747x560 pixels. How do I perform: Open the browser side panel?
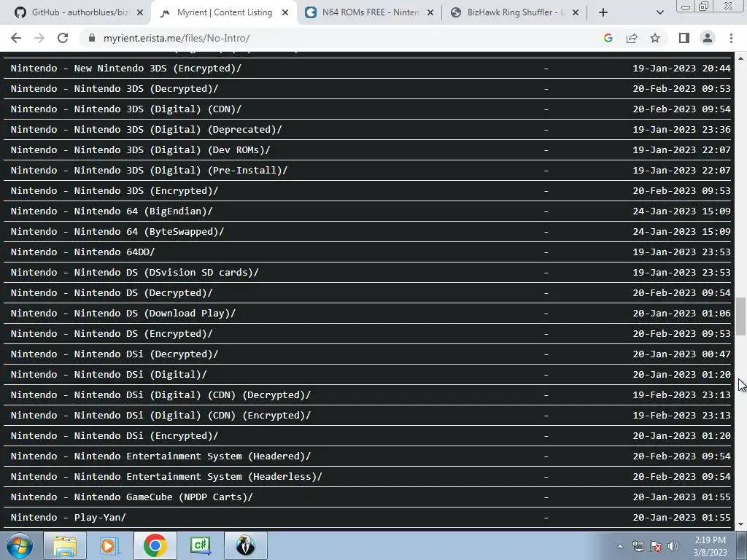(684, 38)
